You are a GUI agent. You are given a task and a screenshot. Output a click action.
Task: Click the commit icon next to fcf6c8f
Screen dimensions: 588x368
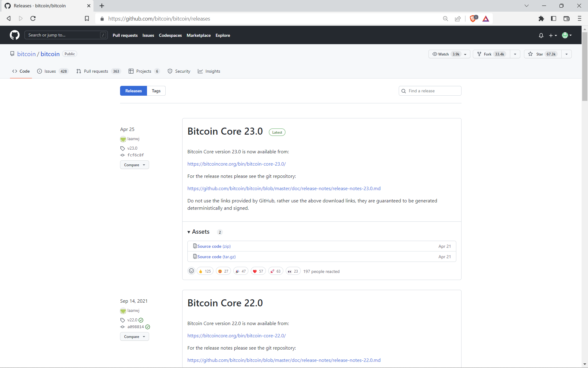tap(123, 155)
